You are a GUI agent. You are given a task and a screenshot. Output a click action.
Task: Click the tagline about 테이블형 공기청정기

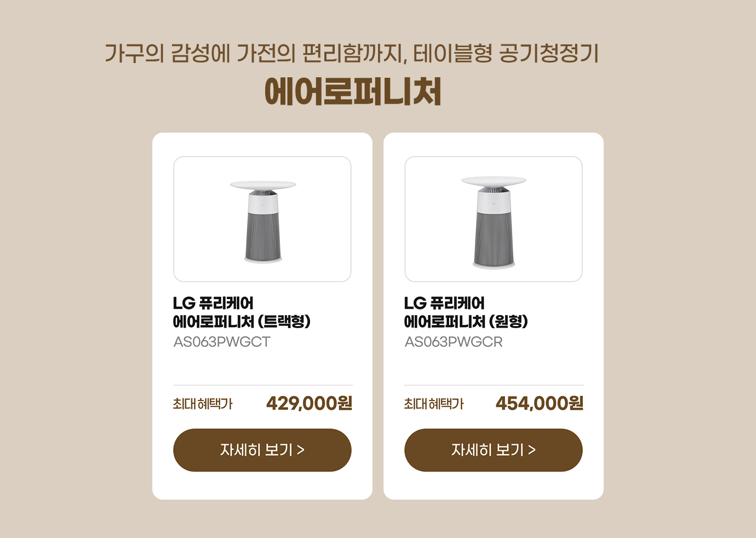[352, 53]
